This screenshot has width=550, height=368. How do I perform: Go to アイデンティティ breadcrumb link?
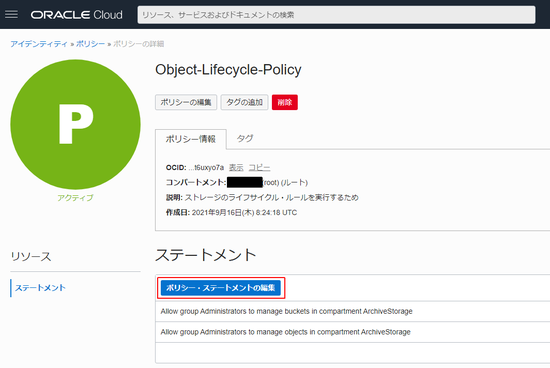point(39,44)
